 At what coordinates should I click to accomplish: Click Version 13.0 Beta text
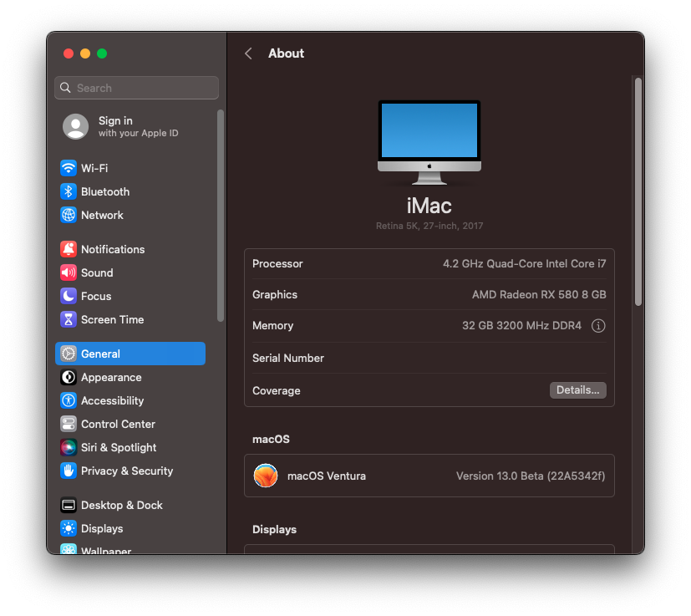[x=531, y=476]
